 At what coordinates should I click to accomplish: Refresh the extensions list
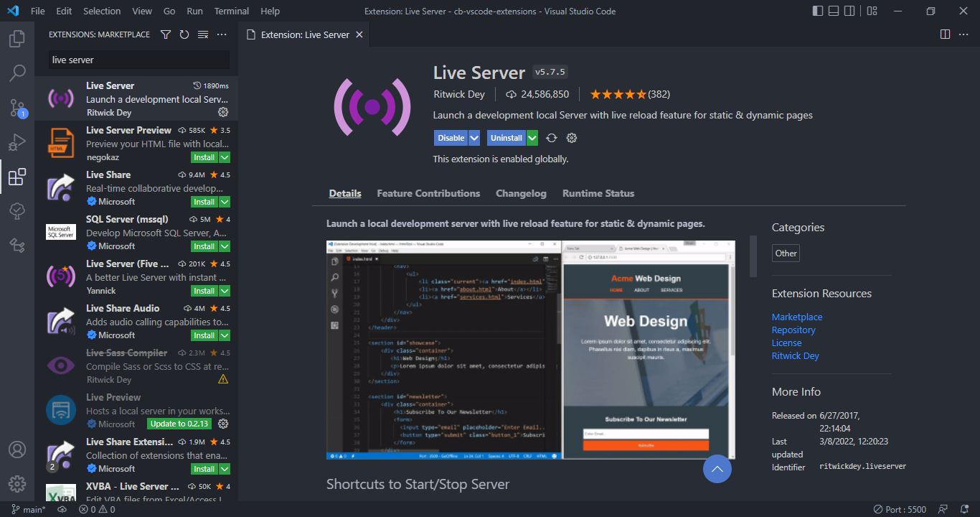[x=184, y=34]
